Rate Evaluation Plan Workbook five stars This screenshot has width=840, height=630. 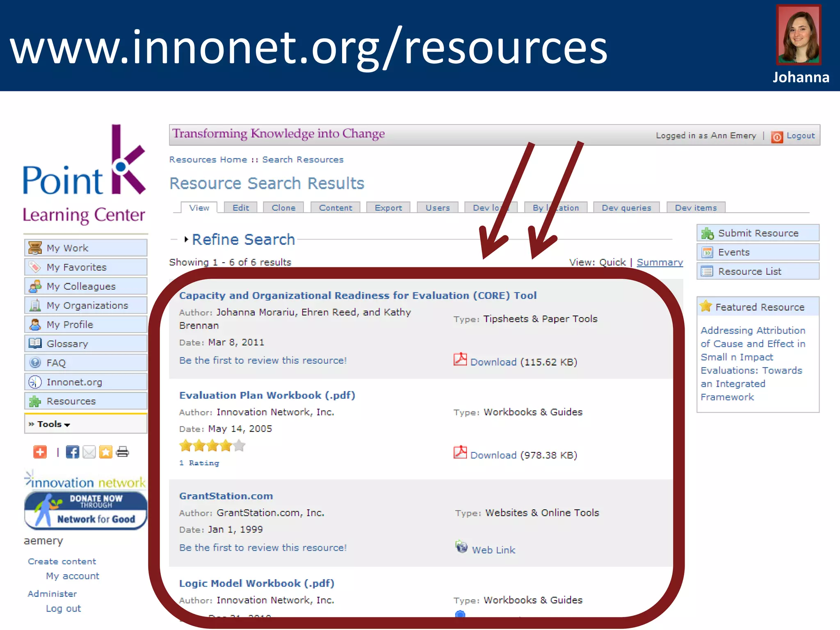(239, 445)
